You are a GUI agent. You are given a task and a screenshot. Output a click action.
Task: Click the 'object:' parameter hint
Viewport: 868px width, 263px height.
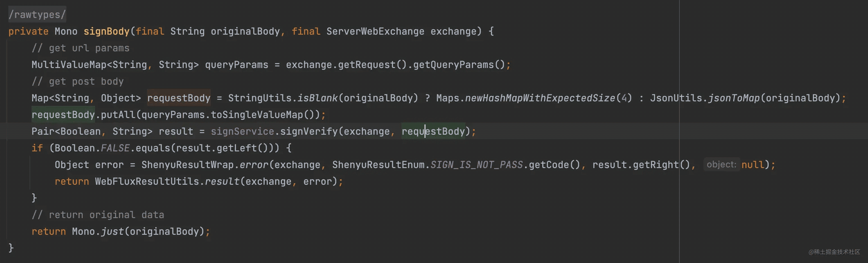tap(722, 165)
